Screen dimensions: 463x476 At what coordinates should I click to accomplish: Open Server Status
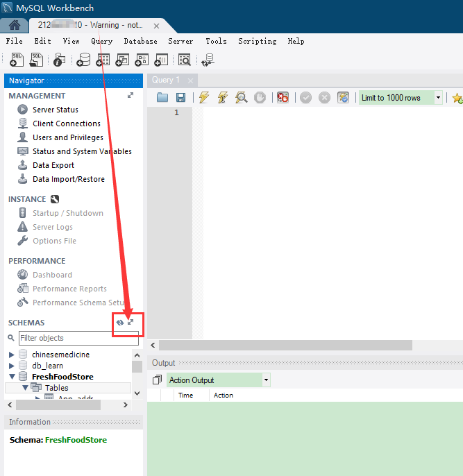pyautogui.click(x=56, y=110)
